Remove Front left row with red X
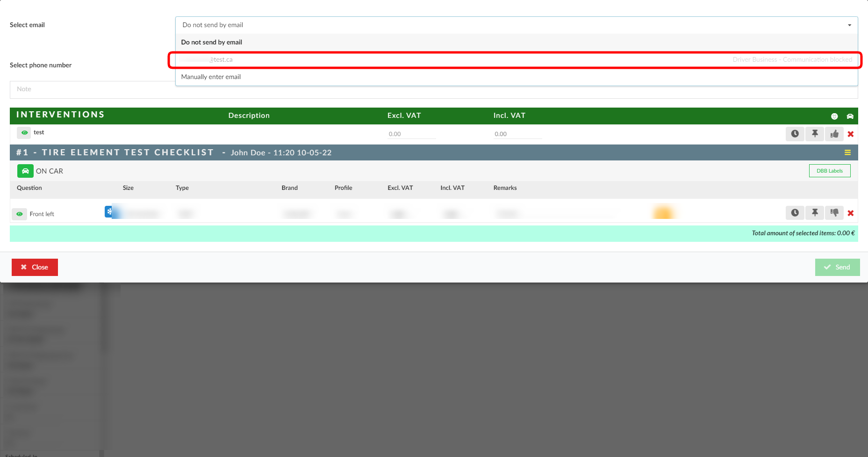 tap(851, 213)
